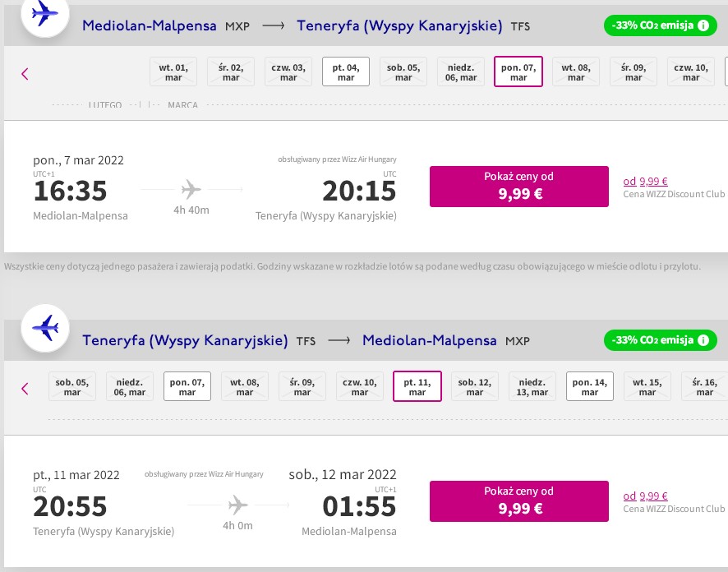This screenshot has width=728, height=572.
Task: Click the plane icon above 4h 0m duration
Action: [237, 505]
